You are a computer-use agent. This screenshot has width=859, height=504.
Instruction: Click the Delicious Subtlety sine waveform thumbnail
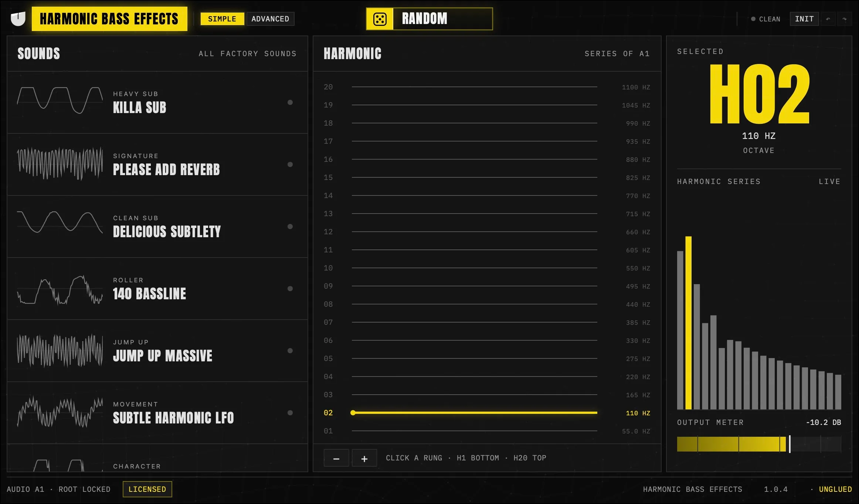[60, 222]
